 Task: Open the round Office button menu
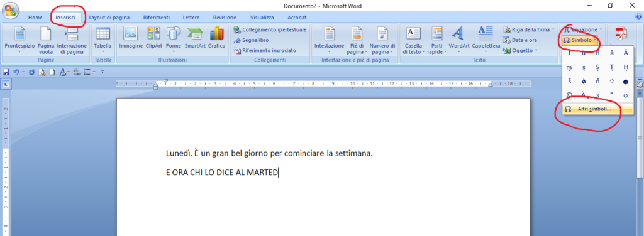point(10,10)
